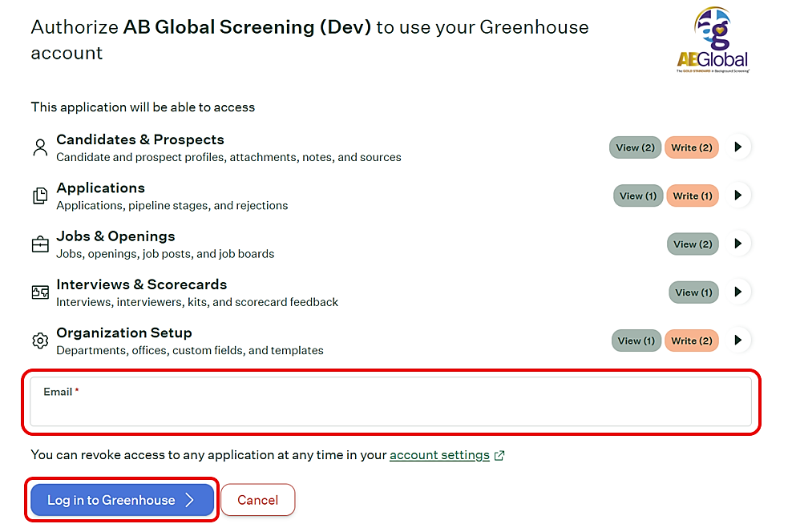Click the Jobs & Openings briefcase icon
The width and height of the screenshot is (792, 532).
(x=40, y=244)
